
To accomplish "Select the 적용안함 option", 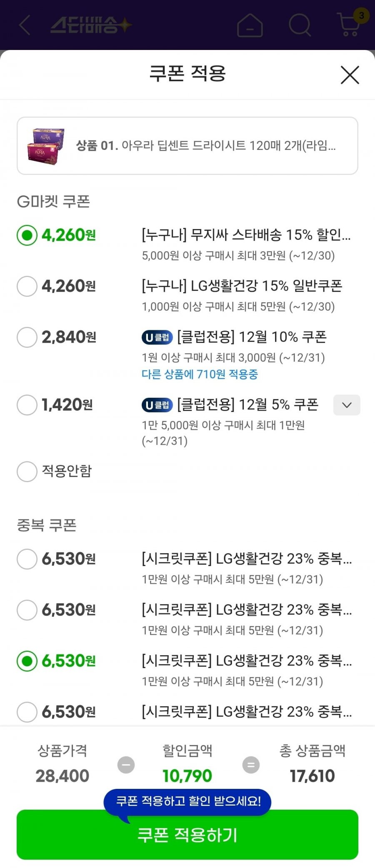I will [x=27, y=471].
